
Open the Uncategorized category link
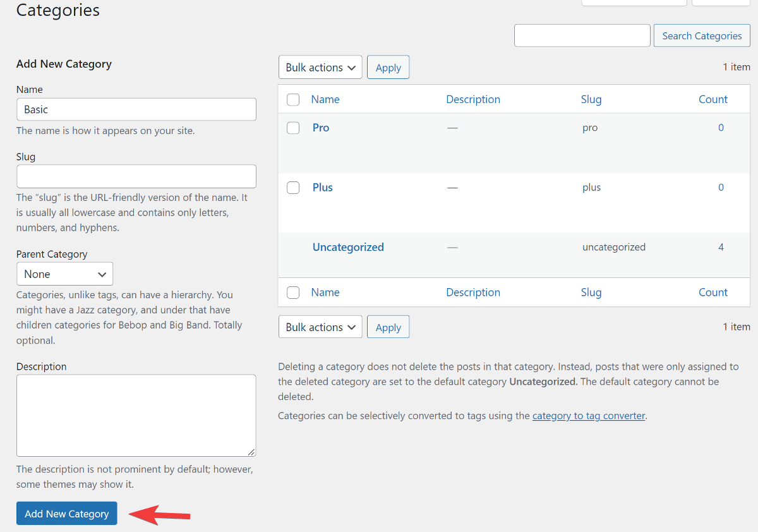point(348,247)
